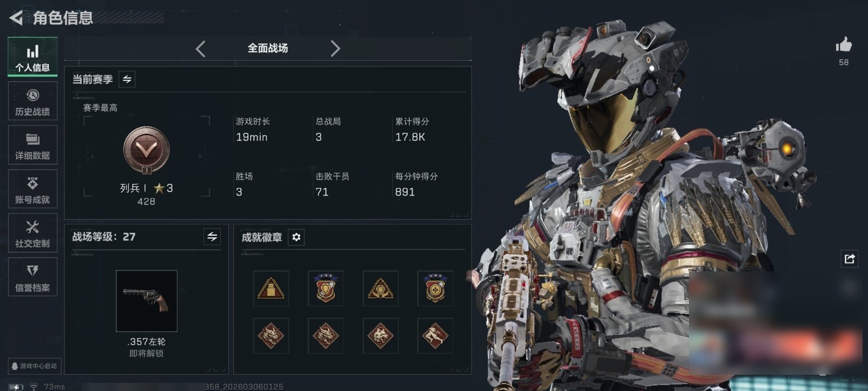Like the profile with the thumbs-up icon
Viewport: 868px width, 391px height.
point(844,45)
